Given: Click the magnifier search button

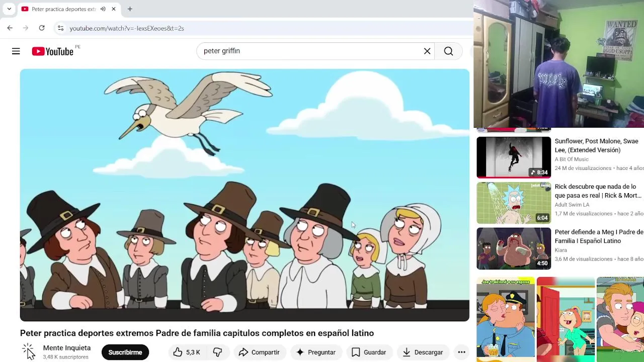Looking at the screenshot, I should (448, 51).
